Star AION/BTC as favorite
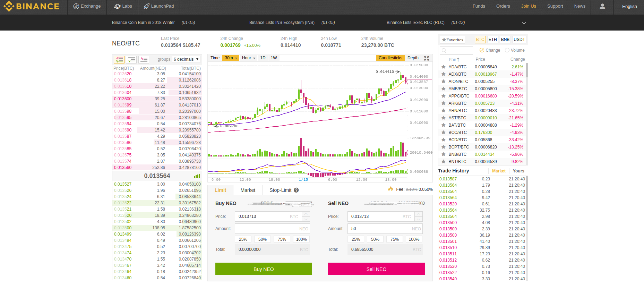 tap(443, 82)
